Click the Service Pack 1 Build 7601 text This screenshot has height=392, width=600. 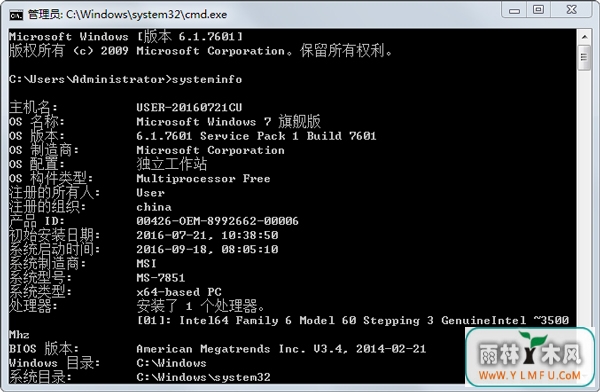288,136
